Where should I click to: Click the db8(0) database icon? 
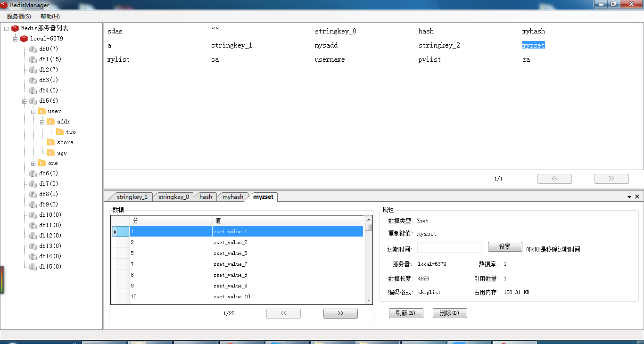[x=33, y=194]
